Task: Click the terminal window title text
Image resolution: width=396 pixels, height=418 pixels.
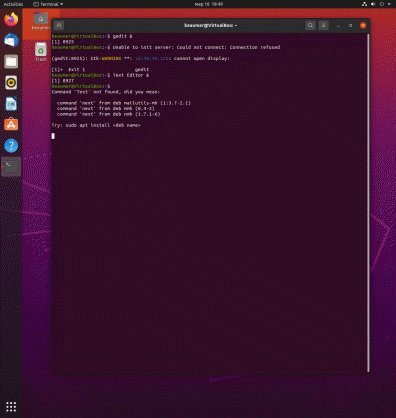Action: [210, 25]
